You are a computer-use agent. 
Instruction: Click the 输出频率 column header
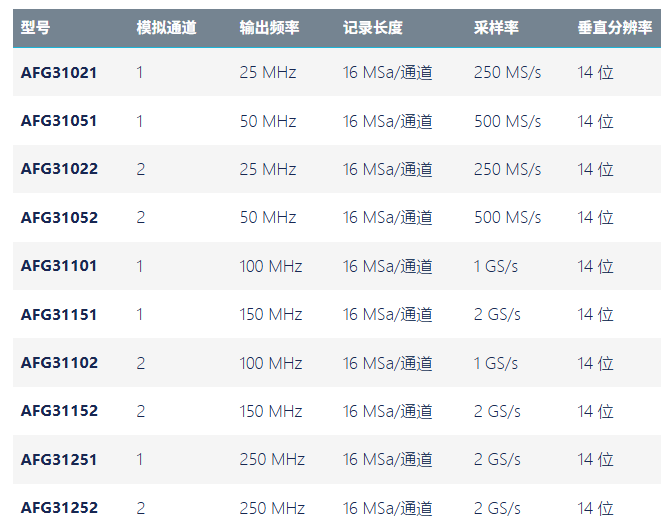pyautogui.click(x=269, y=28)
